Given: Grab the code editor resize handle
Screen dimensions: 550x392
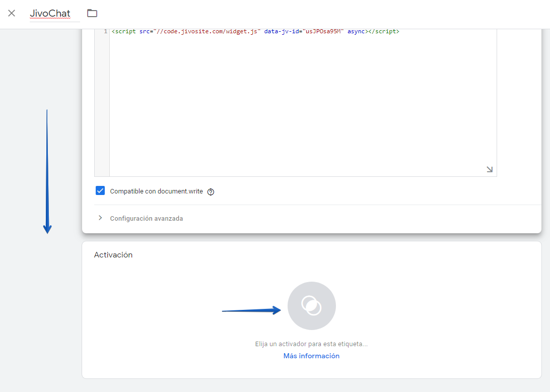Looking at the screenshot, I should tap(490, 169).
